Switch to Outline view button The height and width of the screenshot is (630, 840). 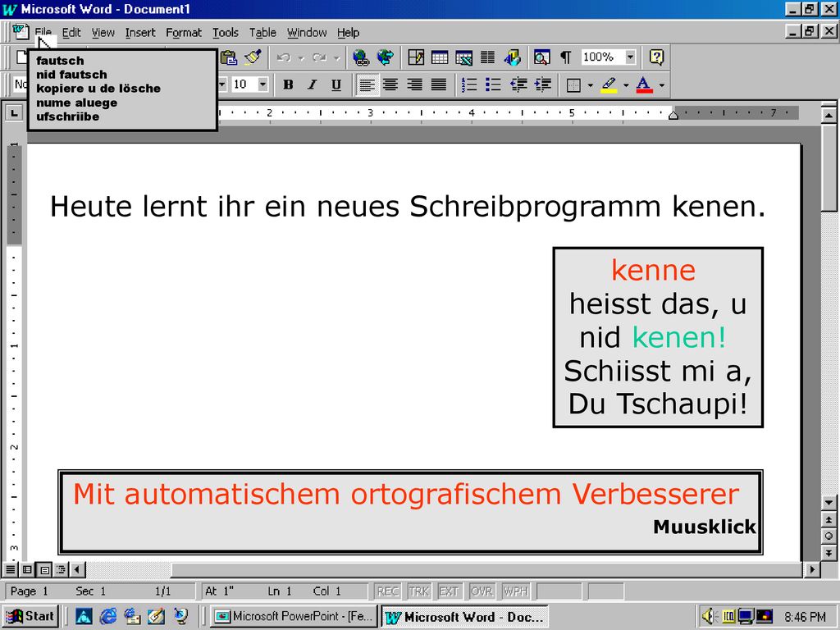coord(62,569)
